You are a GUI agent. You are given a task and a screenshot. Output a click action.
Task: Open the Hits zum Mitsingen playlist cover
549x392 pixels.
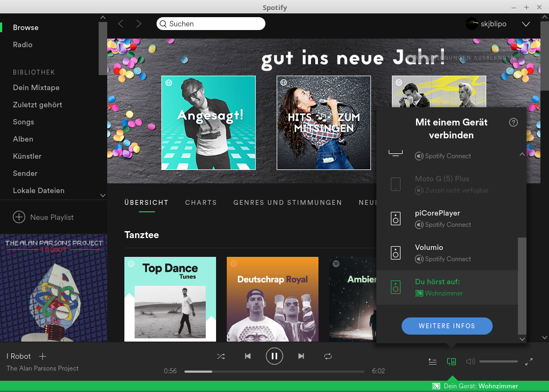[x=323, y=123]
